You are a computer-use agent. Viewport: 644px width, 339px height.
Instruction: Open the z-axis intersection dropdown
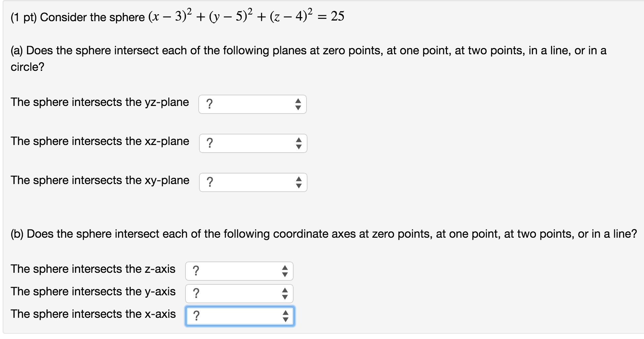239,271
